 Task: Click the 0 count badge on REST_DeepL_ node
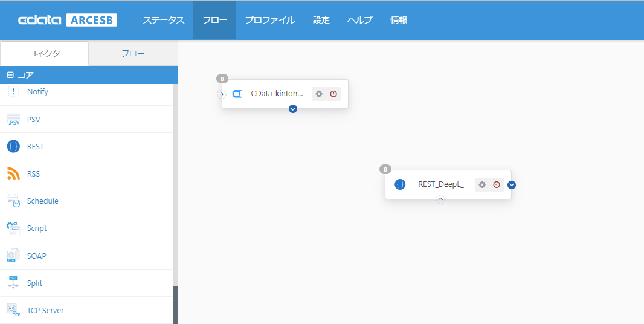coord(385,169)
